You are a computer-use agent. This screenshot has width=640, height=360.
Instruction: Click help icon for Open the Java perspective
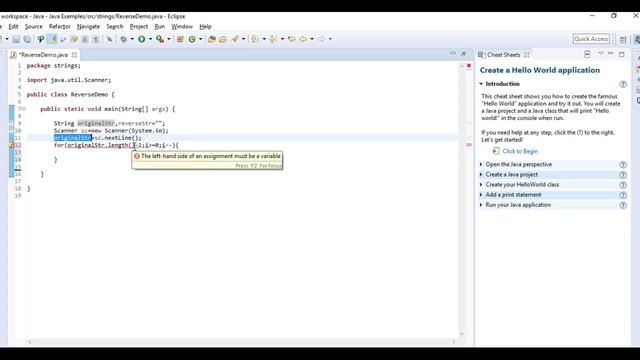click(623, 165)
